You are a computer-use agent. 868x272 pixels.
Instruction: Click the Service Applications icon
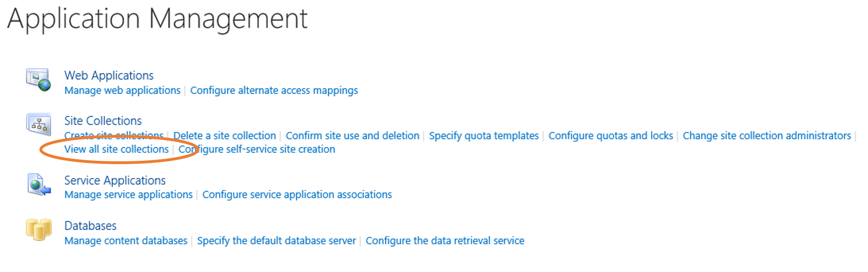(38, 184)
